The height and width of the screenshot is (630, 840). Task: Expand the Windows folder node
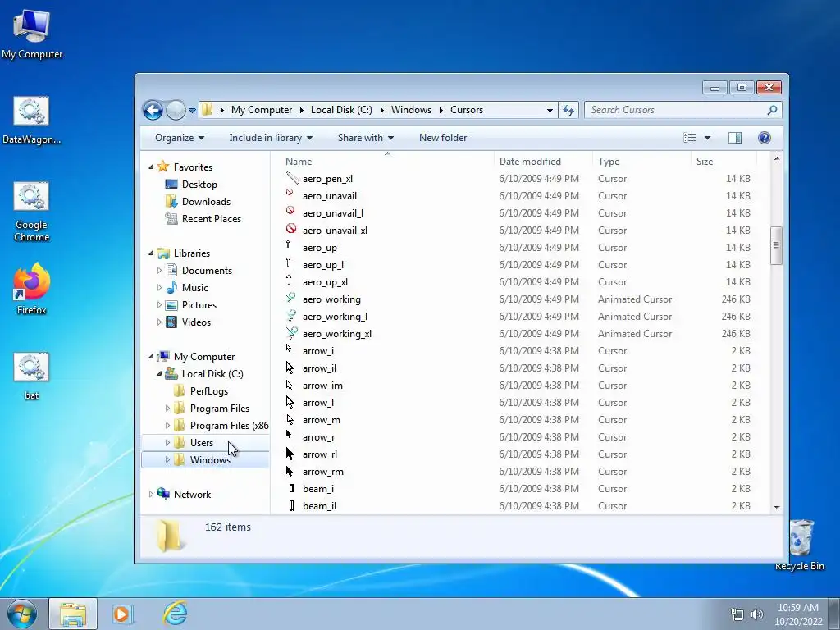(167, 459)
